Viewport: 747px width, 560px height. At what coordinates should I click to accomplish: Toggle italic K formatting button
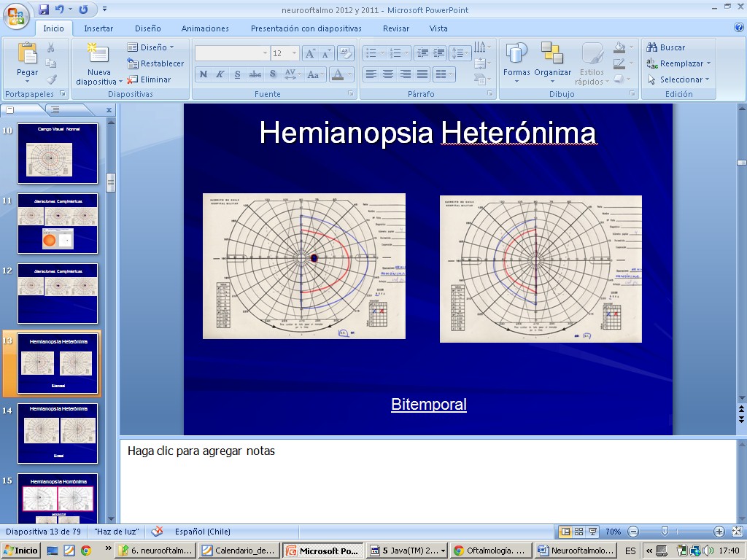click(220, 74)
